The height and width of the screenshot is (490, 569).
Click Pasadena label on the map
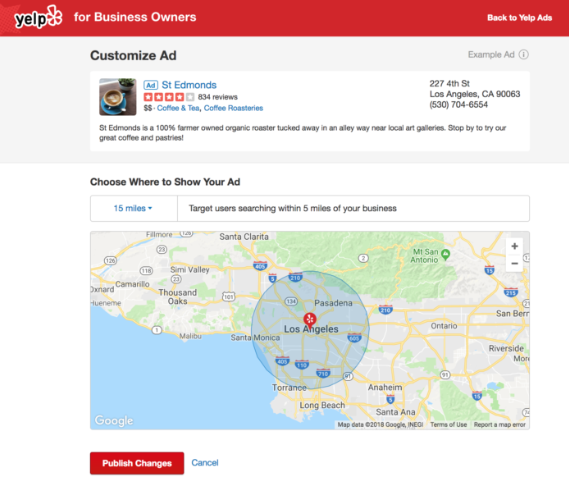click(x=333, y=303)
